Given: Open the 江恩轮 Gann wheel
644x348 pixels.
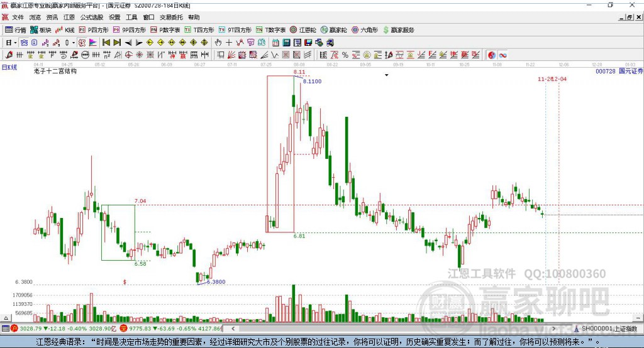Looking at the screenshot, I should 303,30.
